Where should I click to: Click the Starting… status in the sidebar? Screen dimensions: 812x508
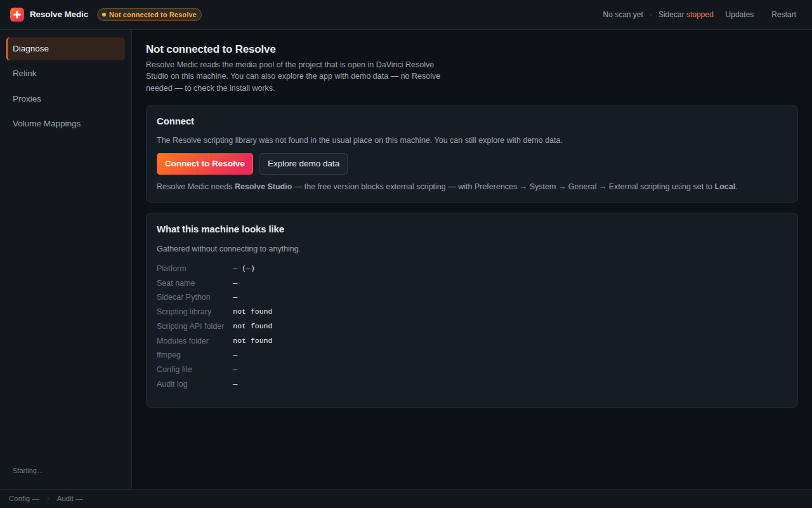pyautogui.click(x=28, y=471)
